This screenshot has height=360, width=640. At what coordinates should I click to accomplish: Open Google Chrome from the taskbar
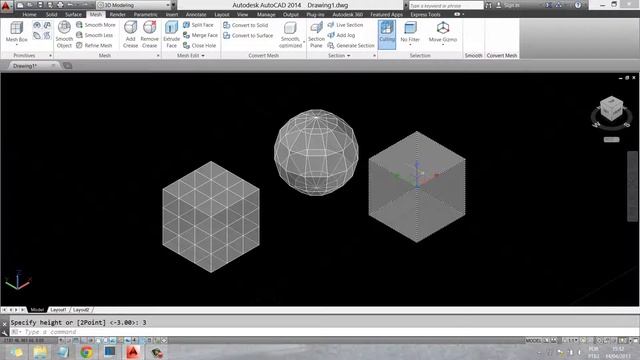[x=86, y=352]
